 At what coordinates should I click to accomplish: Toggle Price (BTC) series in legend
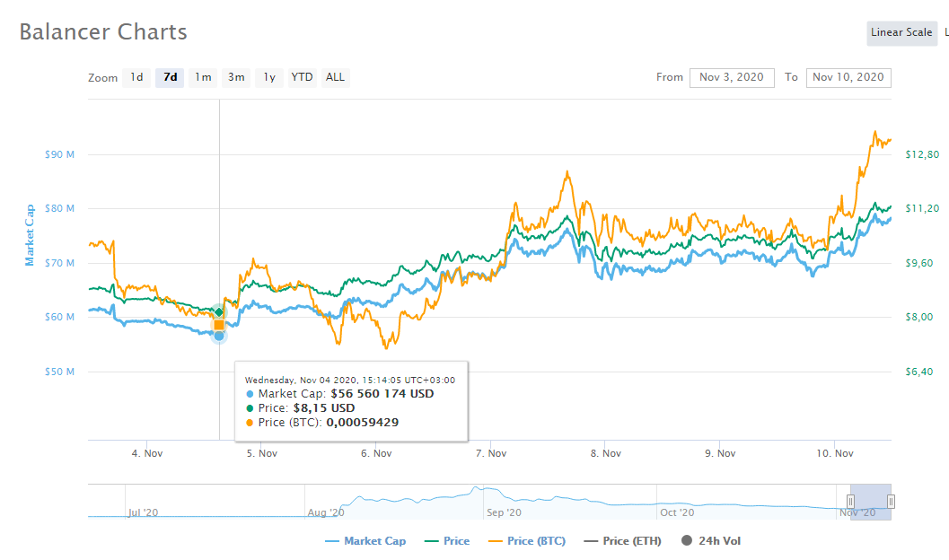click(x=526, y=541)
